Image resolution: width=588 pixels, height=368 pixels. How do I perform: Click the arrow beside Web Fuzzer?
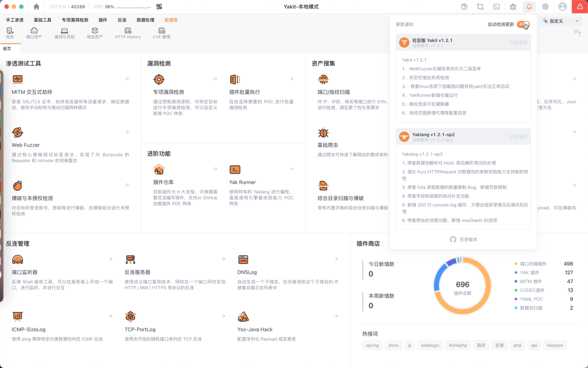pos(127,132)
